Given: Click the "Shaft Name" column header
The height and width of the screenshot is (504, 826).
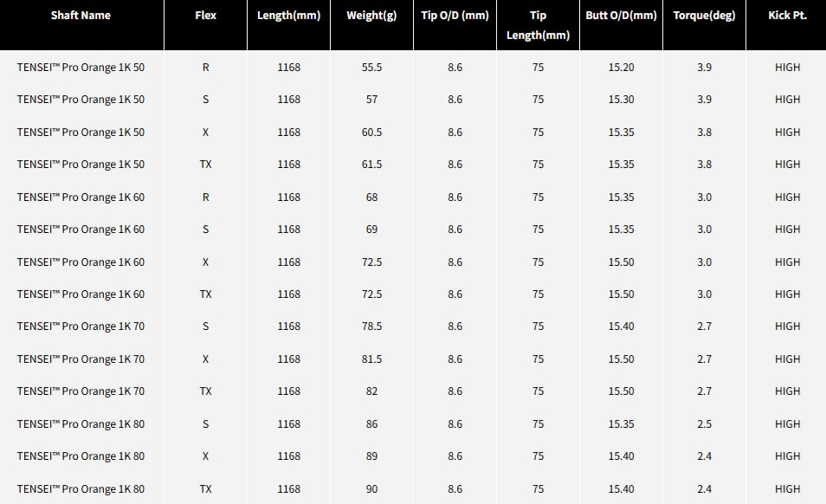Looking at the screenshot, I should pos(81,16).
